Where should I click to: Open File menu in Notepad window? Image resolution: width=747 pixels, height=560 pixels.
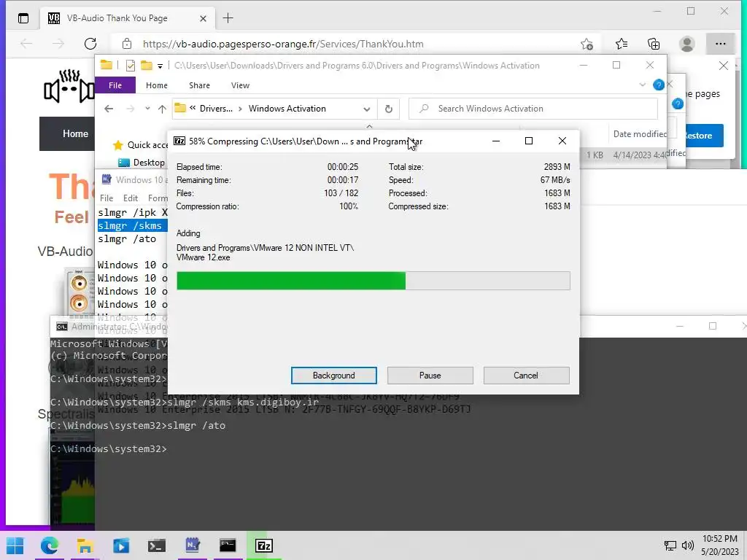107,198
